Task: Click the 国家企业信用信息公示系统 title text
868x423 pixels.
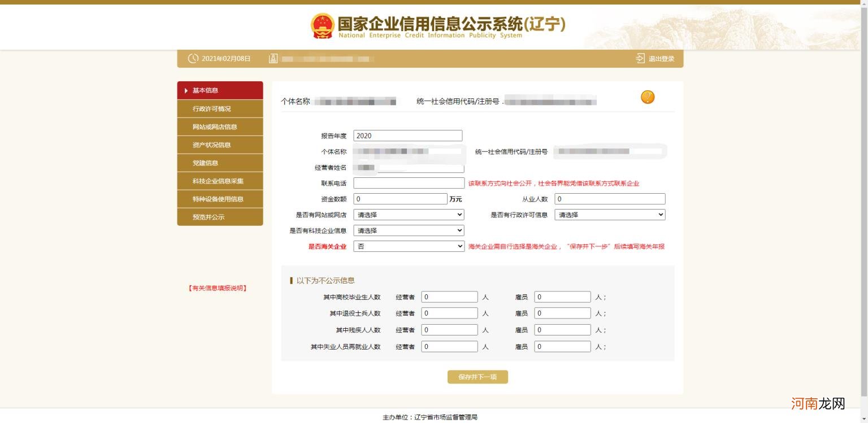Action: [452, 24]
